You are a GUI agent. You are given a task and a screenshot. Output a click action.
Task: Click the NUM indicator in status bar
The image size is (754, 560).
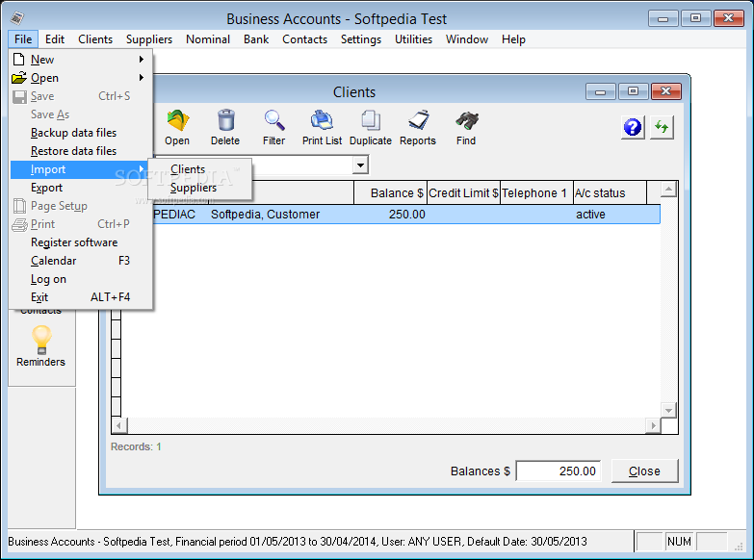(x=679, y=542)
